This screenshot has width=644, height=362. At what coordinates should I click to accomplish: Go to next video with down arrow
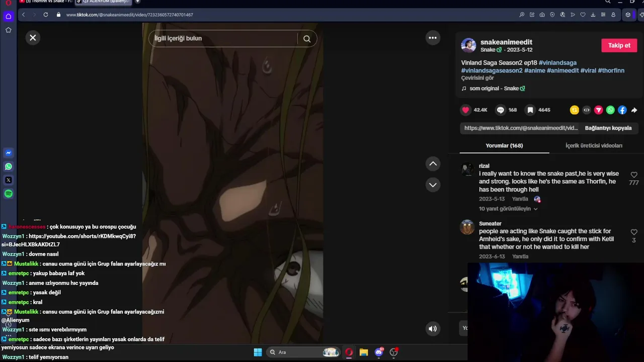[x=433, y=185]
